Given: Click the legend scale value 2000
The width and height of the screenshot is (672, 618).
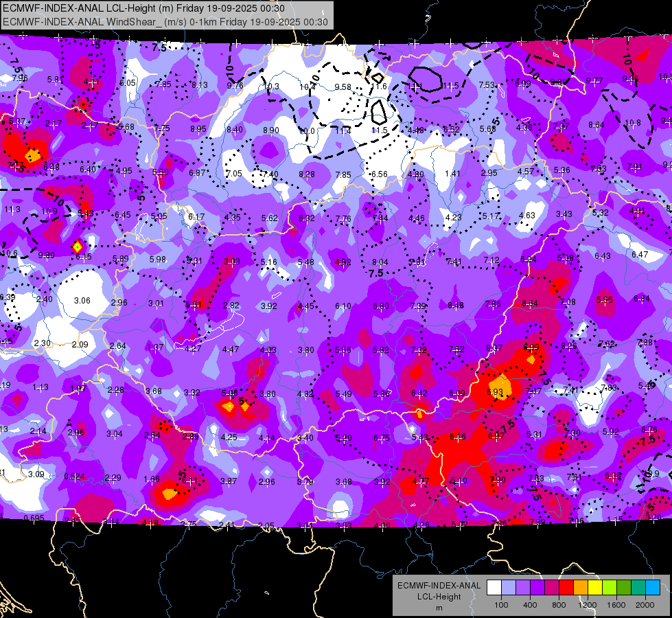Looking at the screenshot, I should (x=645, y=605).
